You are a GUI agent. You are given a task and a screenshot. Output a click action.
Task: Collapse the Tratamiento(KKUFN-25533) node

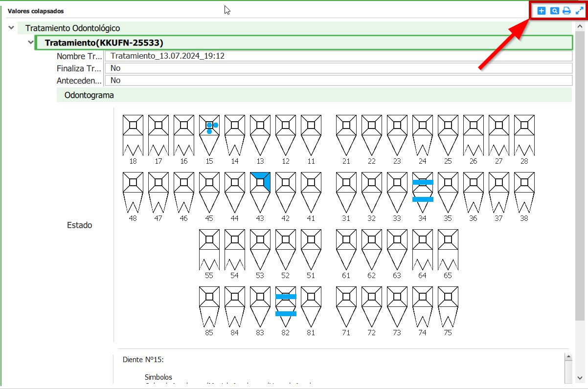[31, 43]
